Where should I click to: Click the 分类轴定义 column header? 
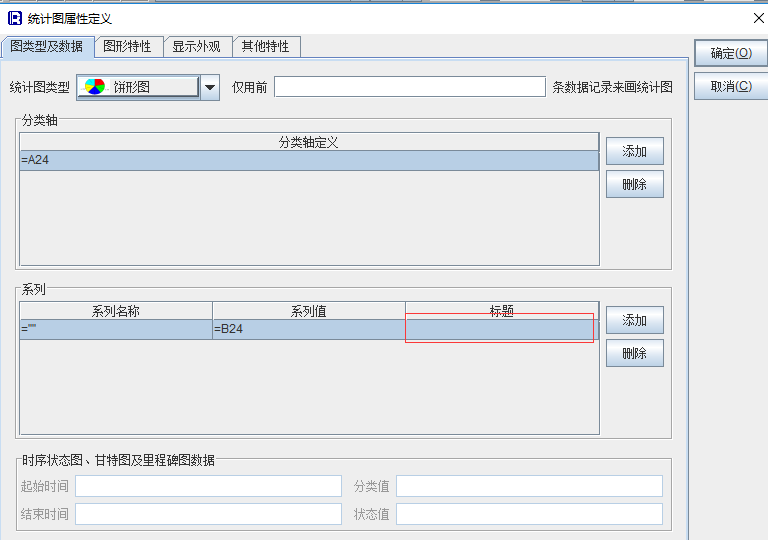tap(309, 142)
